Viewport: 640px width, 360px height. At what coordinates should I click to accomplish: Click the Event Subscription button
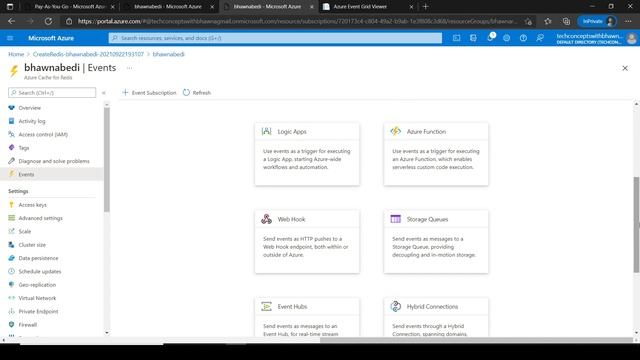(x=149, y=93)
